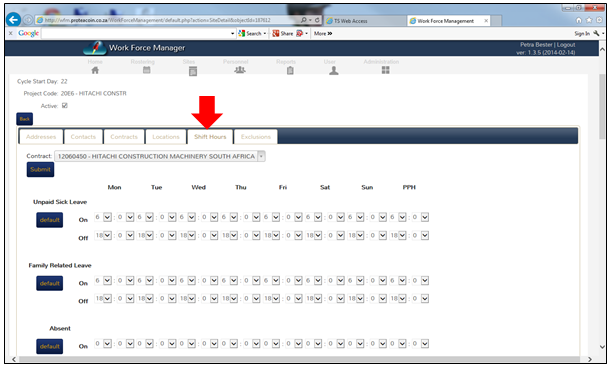
Task: Open Google toolbar search box dropdown arrow
Action: coord(233,33)
